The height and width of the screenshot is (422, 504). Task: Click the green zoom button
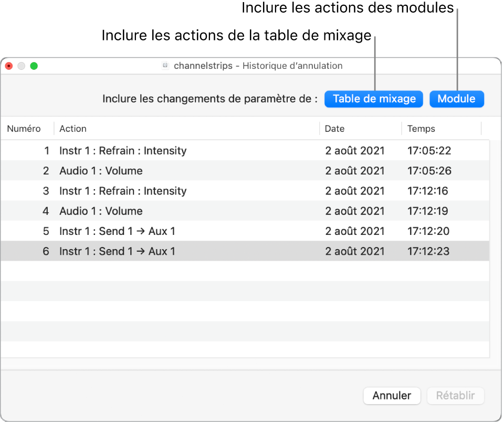pyautogui.click(x=35, y=66)
